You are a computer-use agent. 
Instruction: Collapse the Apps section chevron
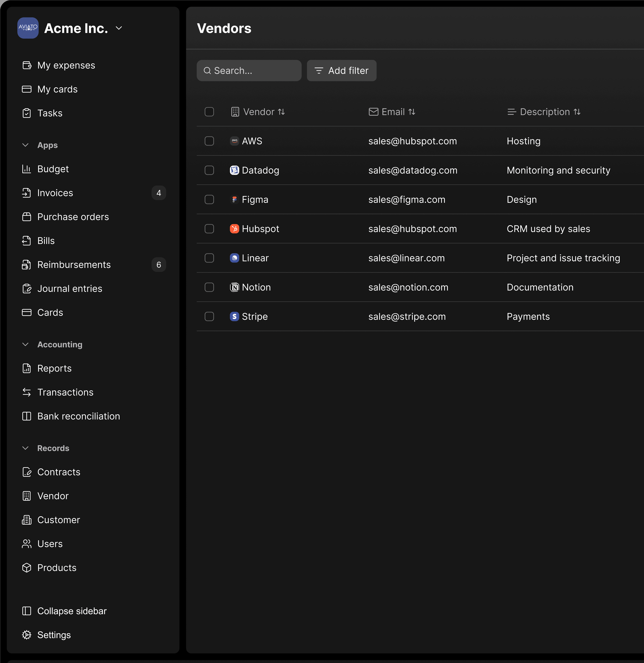point(25,145)
